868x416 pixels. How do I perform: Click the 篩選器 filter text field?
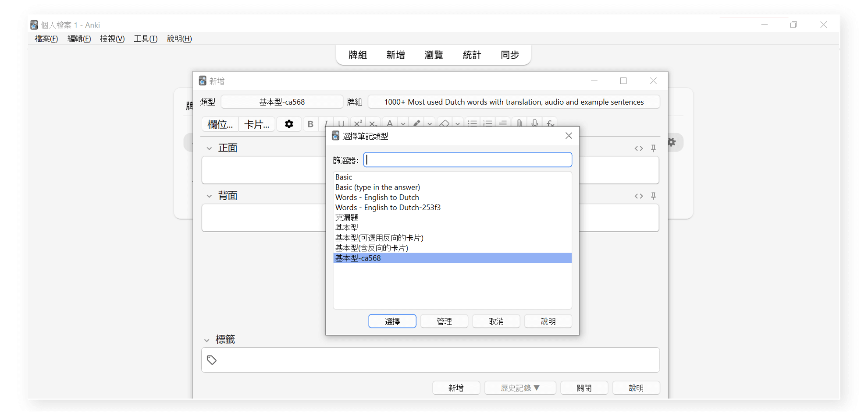point(468,160)
